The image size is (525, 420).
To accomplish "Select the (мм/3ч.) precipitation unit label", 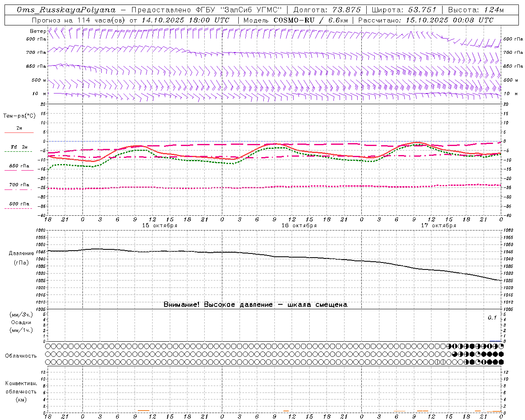I will [x=21, y=315].
